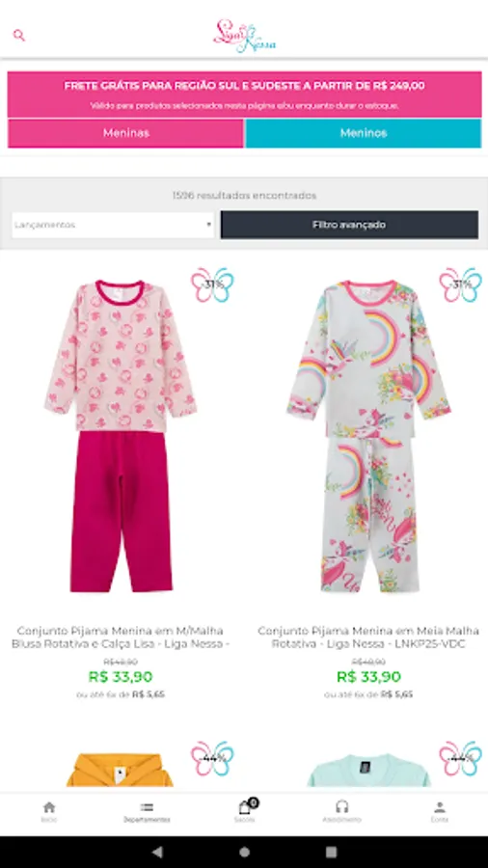Tap the Liga Nessa logo
This screenshot has height=868, width=488.
(244, 36)
